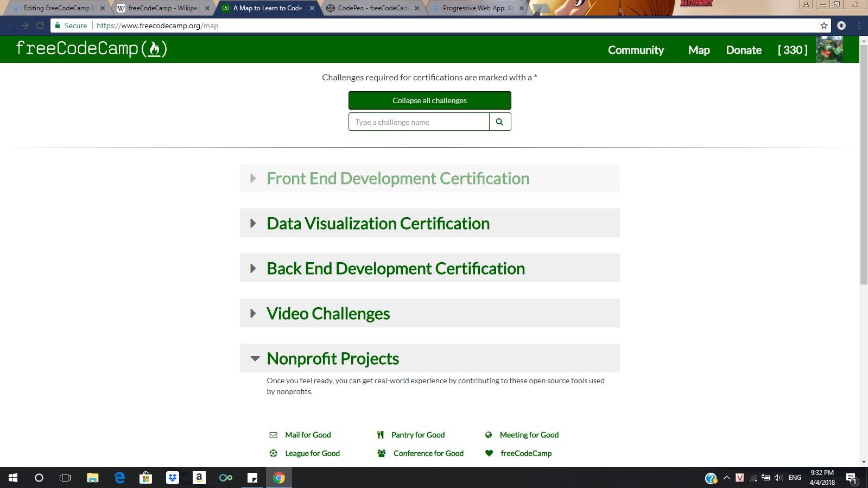This screenshot has width=868, height=488.
Task: Open the Action Center notifications
Action: 851,478
